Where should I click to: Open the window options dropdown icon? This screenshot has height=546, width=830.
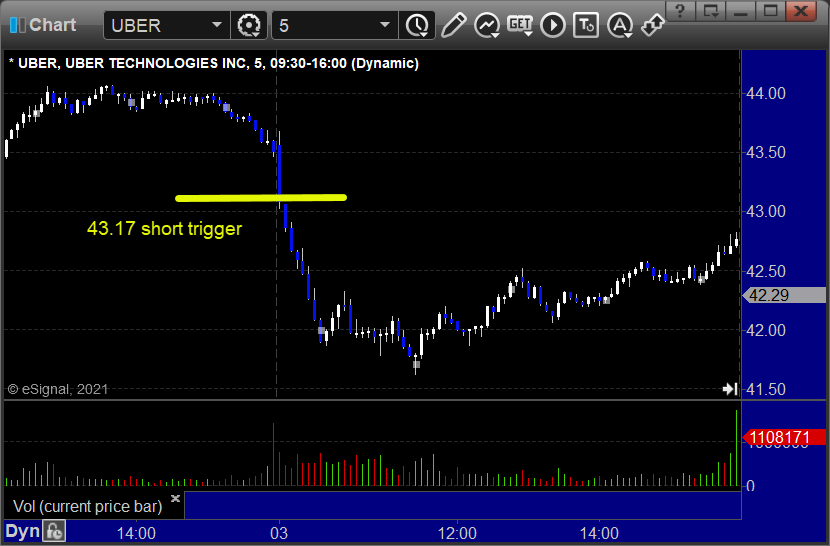(x=710, y=11)
